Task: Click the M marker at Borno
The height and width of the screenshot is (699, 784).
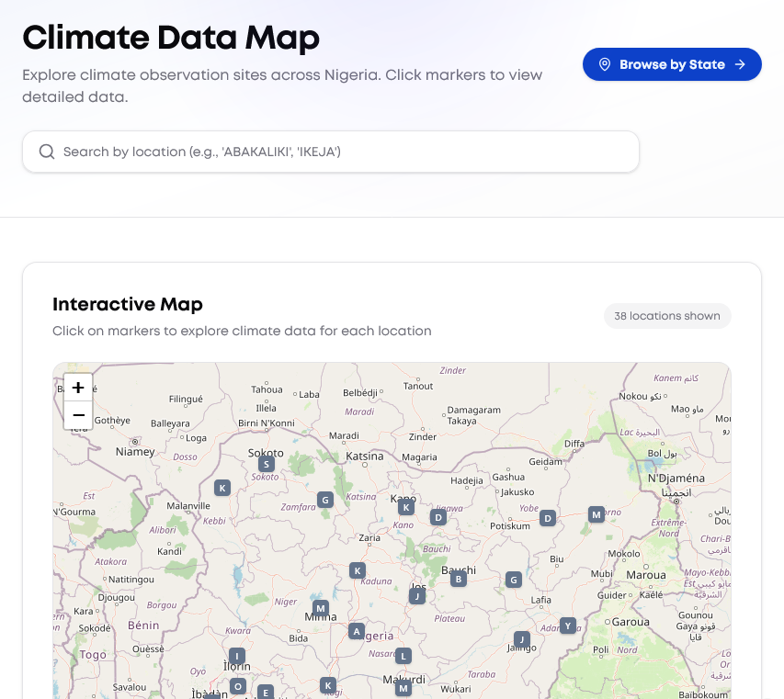Action: click(x=597, y=514)
